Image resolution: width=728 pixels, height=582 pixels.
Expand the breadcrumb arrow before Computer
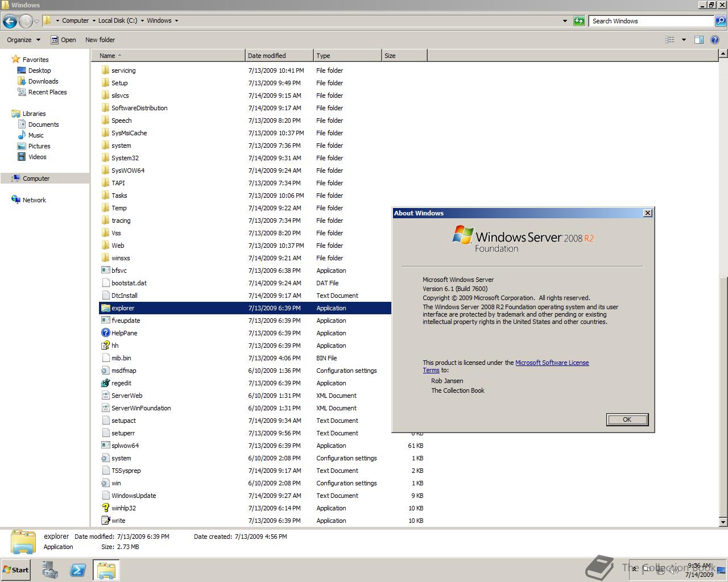[57, 20]
